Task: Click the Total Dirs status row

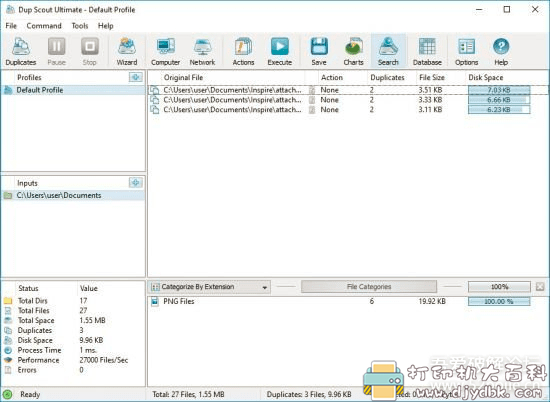Action: point(73,301)
